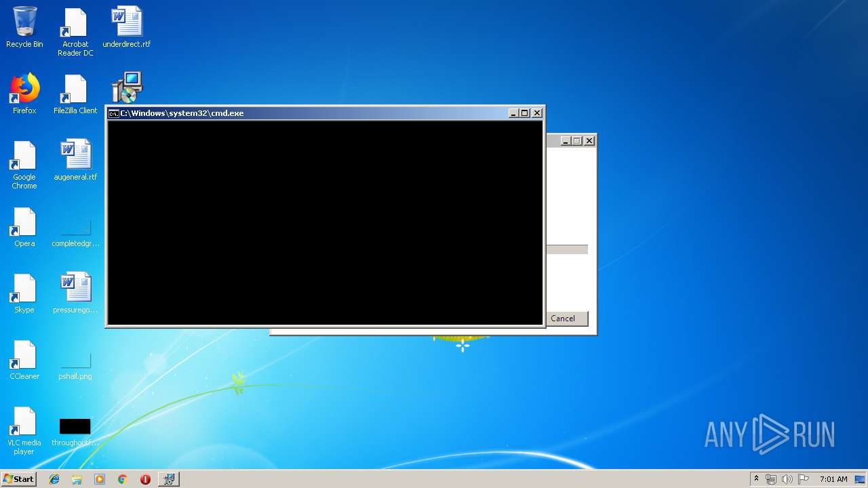Select augeneral.rtf file on desktop
The width and height of the screenshot is (868, 488).
pos(75,160)
